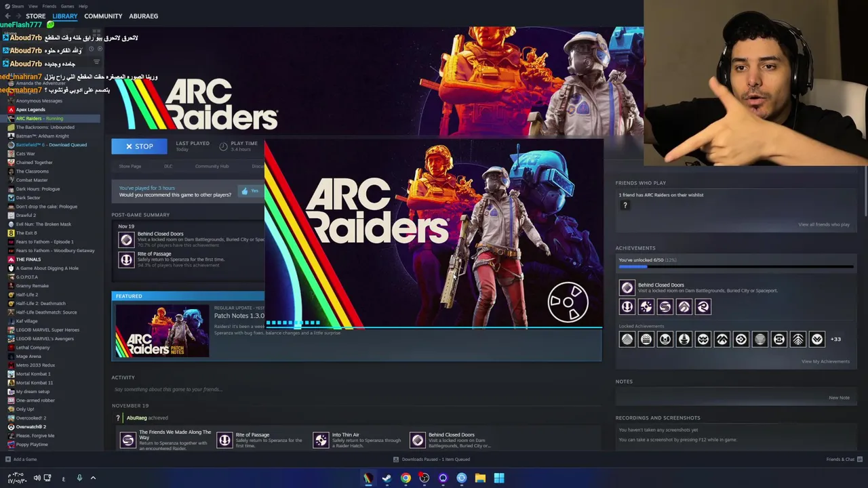The width and height of the screenshot is (868, 488).
Task: Open View all friends who play
Action: 824,224
